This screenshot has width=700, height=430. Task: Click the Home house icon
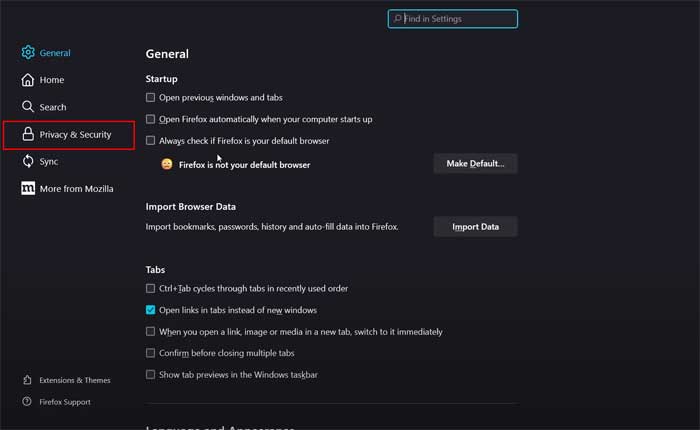click(x=28, y=80)
